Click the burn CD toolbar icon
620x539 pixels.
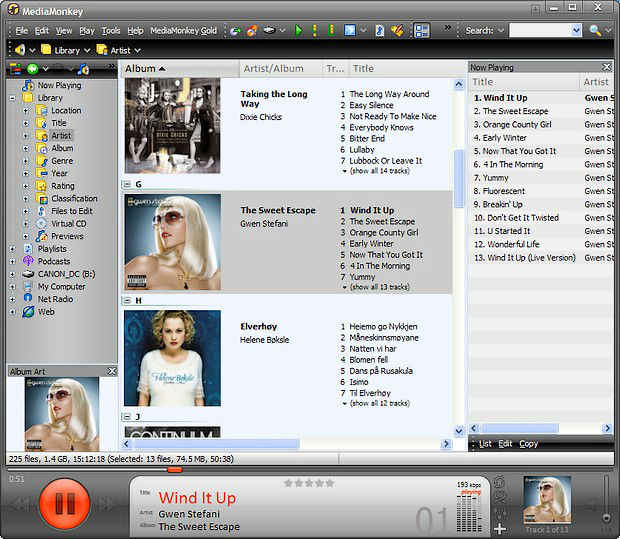252,30
